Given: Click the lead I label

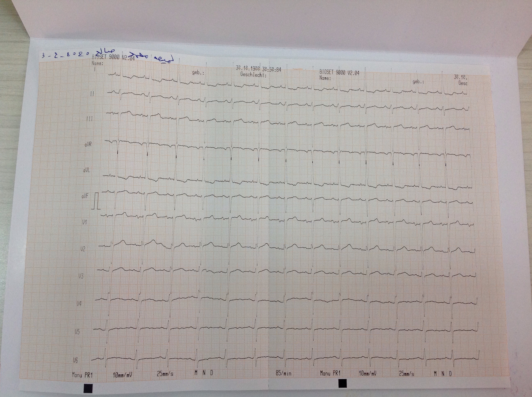Looking at the screenshot, I should coord(95,70).
